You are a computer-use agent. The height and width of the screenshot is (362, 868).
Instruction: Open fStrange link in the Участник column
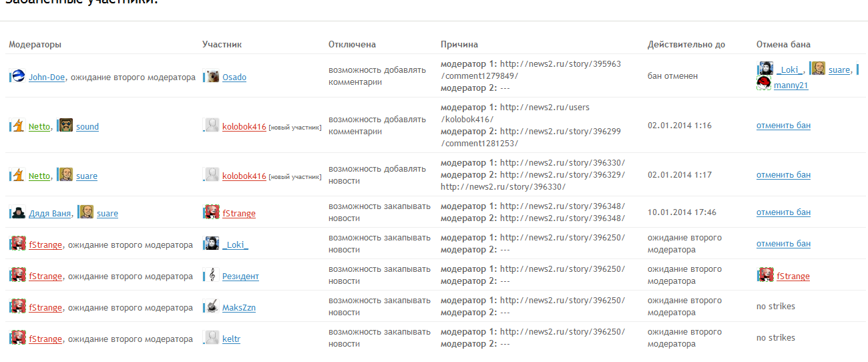239,213
